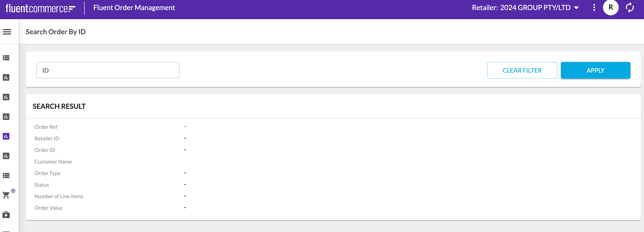Screen dimensions: 644x232
Task: Click the topmost list icon in the sidebar
Action: [6, 58]
